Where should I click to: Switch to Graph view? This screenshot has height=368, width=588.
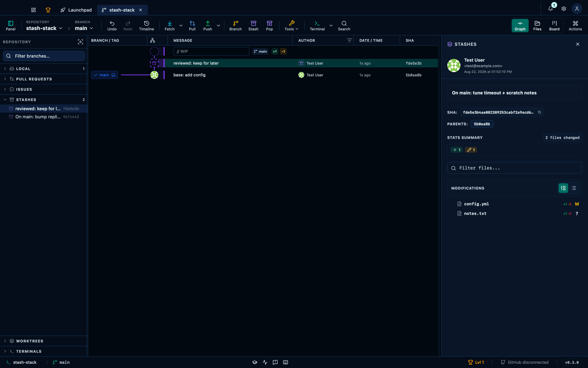tap(520, 26)
